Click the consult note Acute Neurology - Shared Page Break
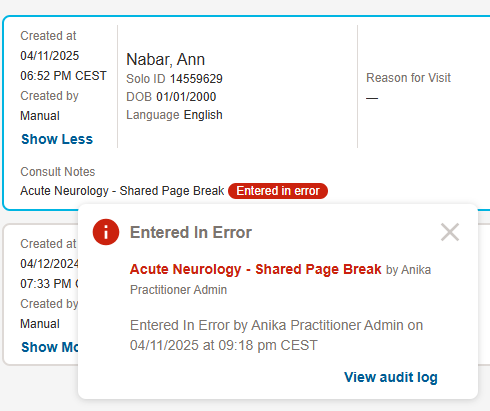This screenshot has height=411, width=490. (122, 191)
